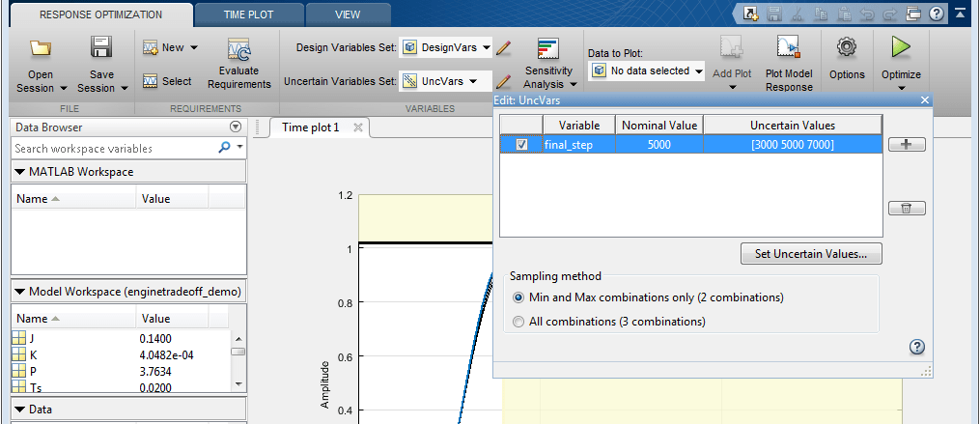Switch to the VIEW tab
The image size is (980, 424).
pyautogui.click(x=347, y=14)
